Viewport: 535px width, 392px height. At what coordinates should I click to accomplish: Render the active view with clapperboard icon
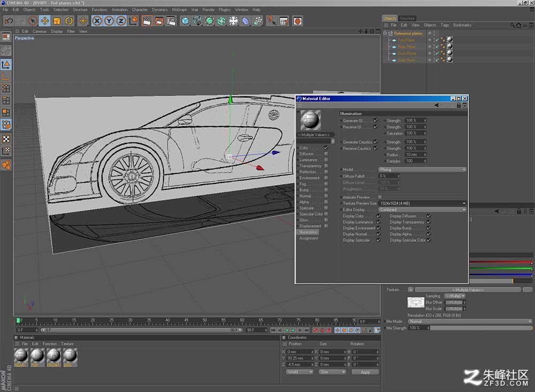[147, 21]
